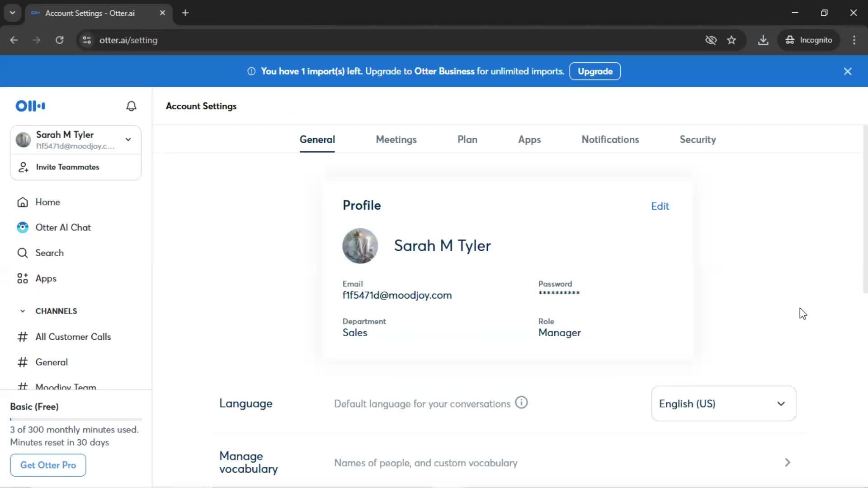Viewport: 868px width, 488px height.
Task: Click the masked Password value
Action: click(559, 293)
